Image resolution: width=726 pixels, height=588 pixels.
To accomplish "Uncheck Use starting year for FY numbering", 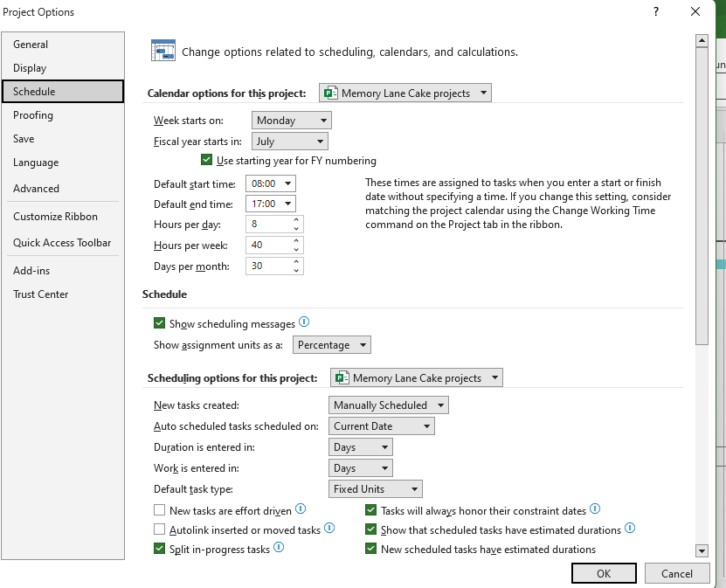I will click(x=206, y=160).
